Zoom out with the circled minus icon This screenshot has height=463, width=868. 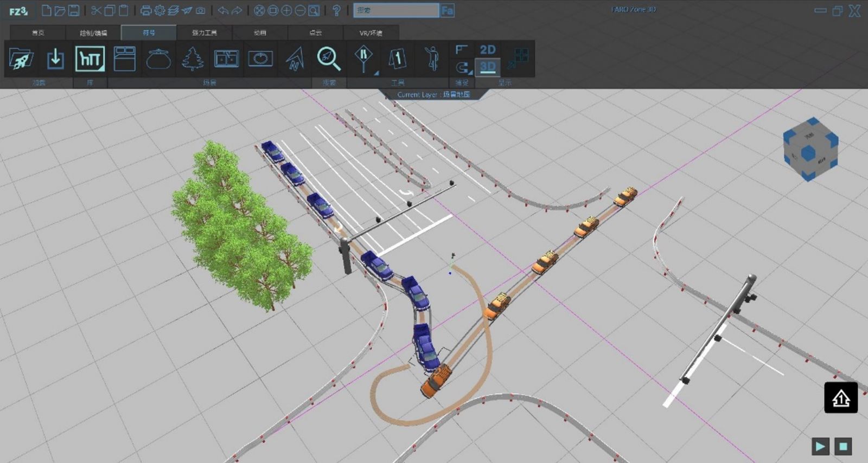(300, 10)
